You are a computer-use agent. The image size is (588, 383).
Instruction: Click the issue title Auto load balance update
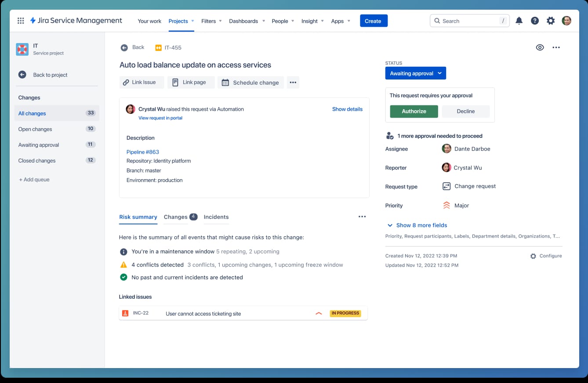[195, 65]
